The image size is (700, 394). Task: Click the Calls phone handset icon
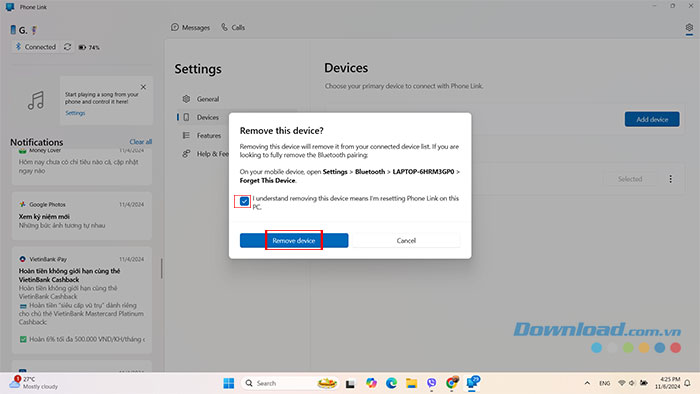[x=225, y=27]
